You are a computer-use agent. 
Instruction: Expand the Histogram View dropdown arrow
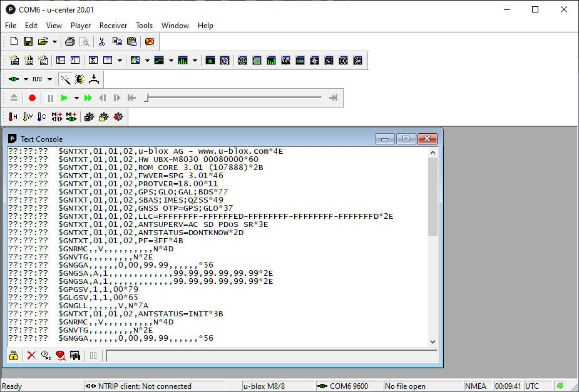pos(195,61)
